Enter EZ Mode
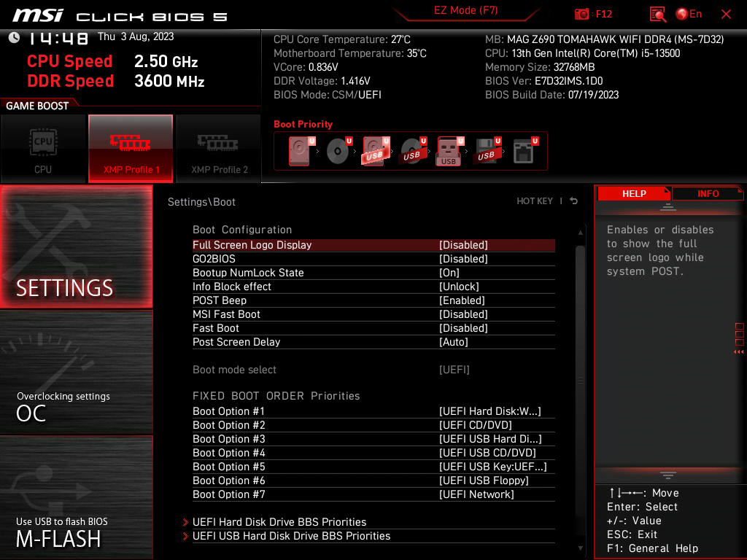Screen dimensions: 747x560 (x=465, y=12)
